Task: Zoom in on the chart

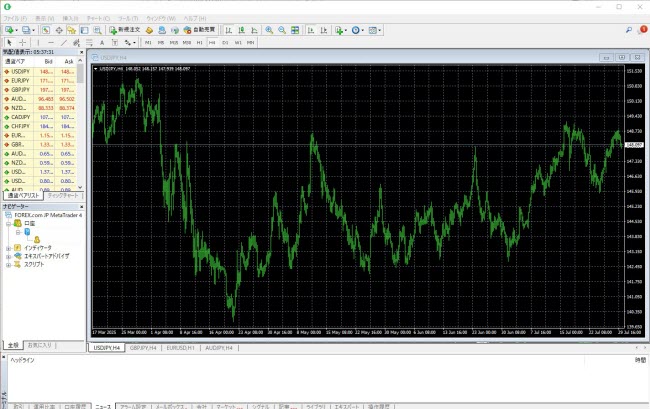Action: click(x=269, y=30)
